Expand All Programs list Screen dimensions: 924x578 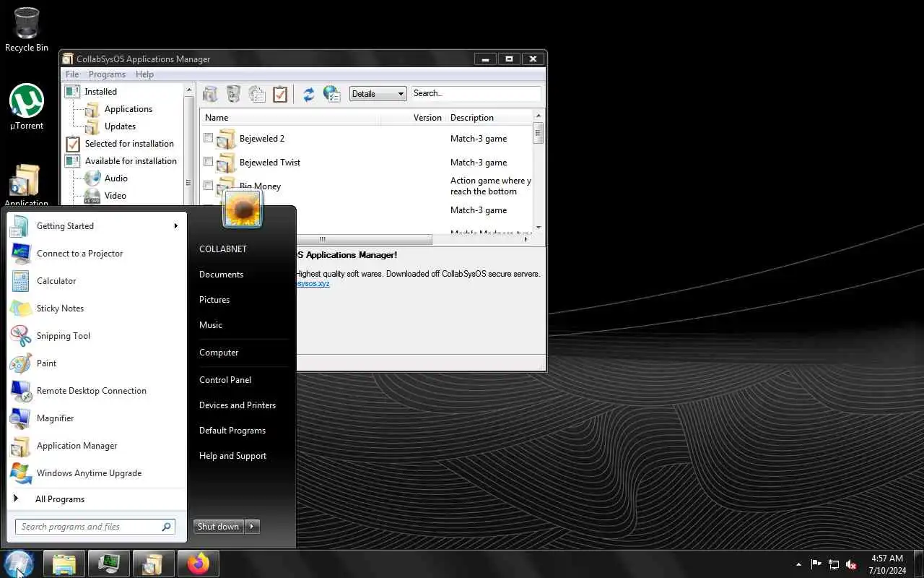[x=95, y=499]
